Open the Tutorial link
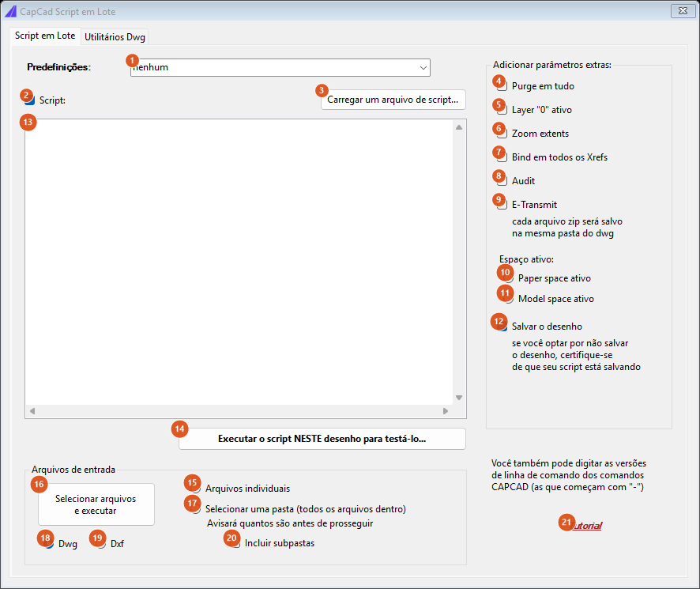700x589 pixels. 584,526
